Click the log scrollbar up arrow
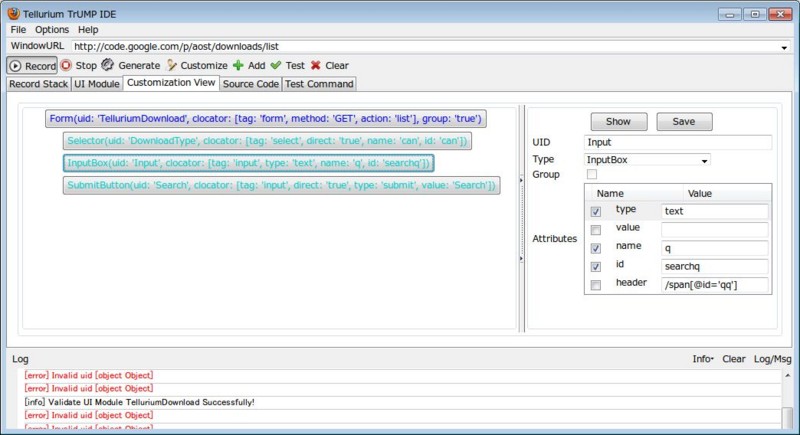The height and width of the screenshot is (435, 800). pos(788,376)
